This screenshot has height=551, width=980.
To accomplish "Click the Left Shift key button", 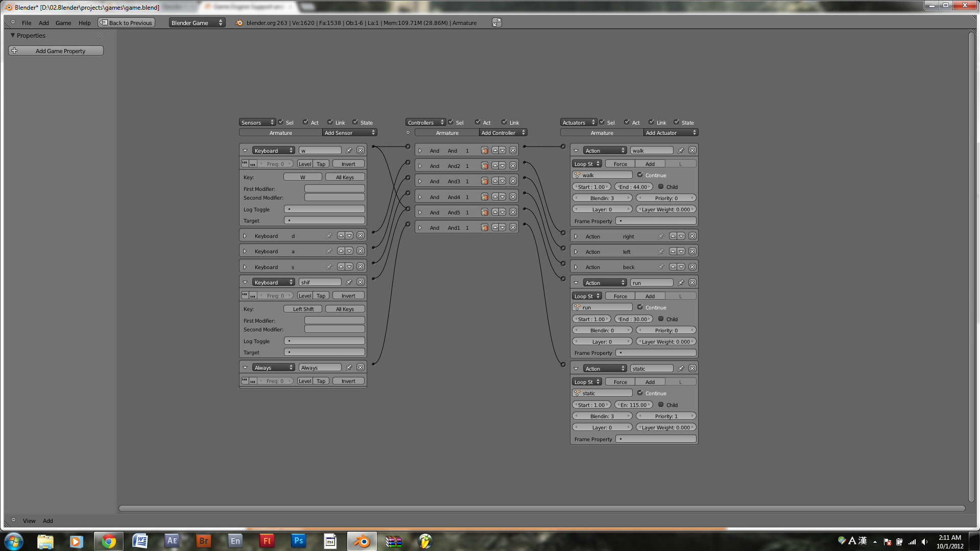I will [303, 308].
